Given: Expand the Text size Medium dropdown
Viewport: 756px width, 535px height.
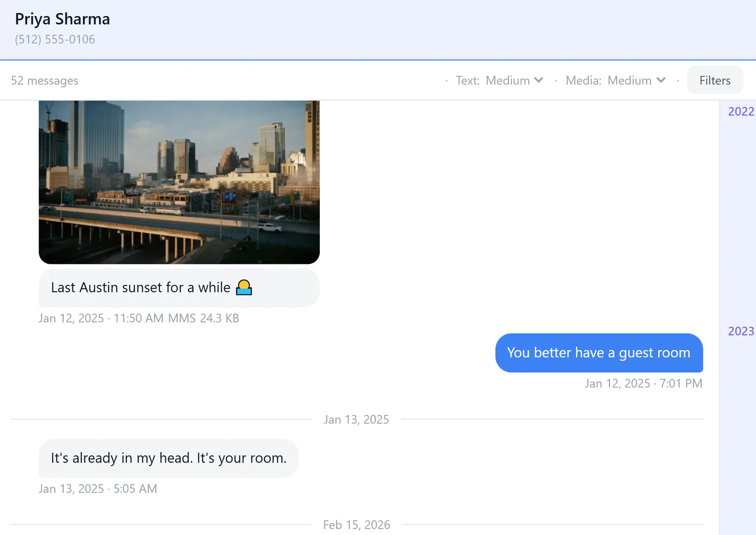Looking at the screenshot, I should coord(514,80).
